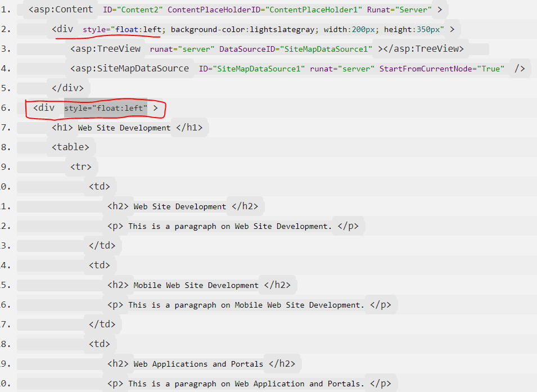Screen dimensions: 537x392
Task: Click the h1 heading Web Site Development
Action: (125, 127)
